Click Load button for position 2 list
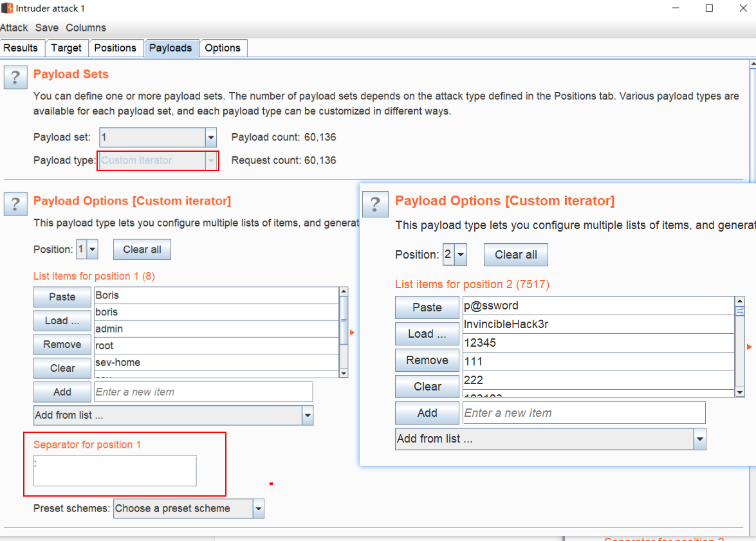Viewport: 756px width, 541px height. tap(427, 334)
